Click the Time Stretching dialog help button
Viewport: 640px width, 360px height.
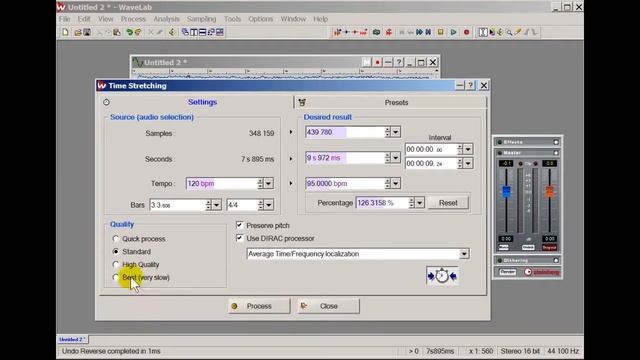point(471,85)
